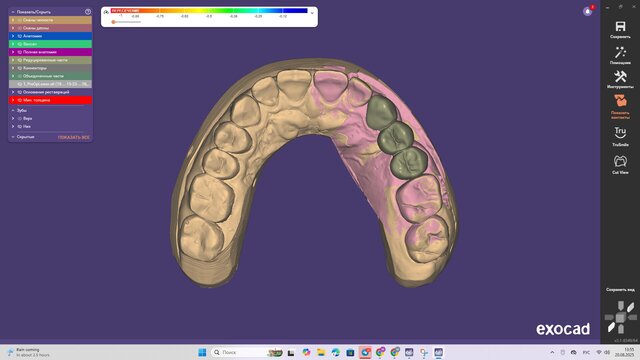Image resolution: width=640 pixels, height=360 pixels.
Task: Open Microsoft Edge from the taskbar
Action: (336, 352)
